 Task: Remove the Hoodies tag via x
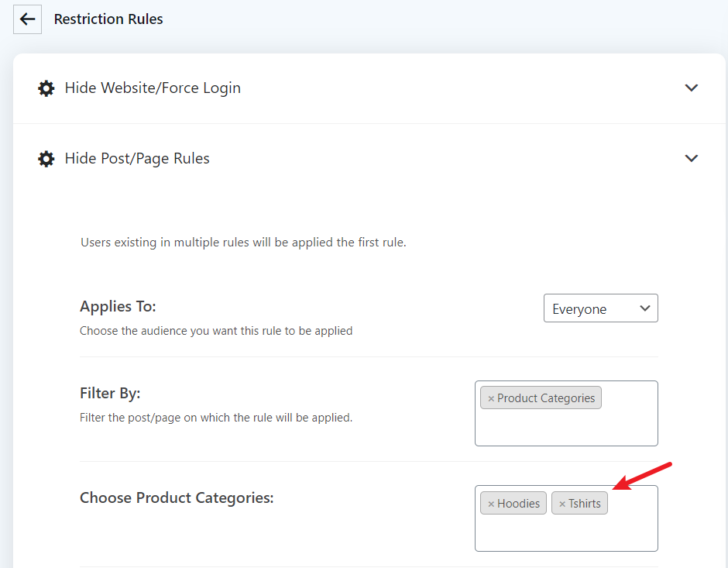coord(491,504)
